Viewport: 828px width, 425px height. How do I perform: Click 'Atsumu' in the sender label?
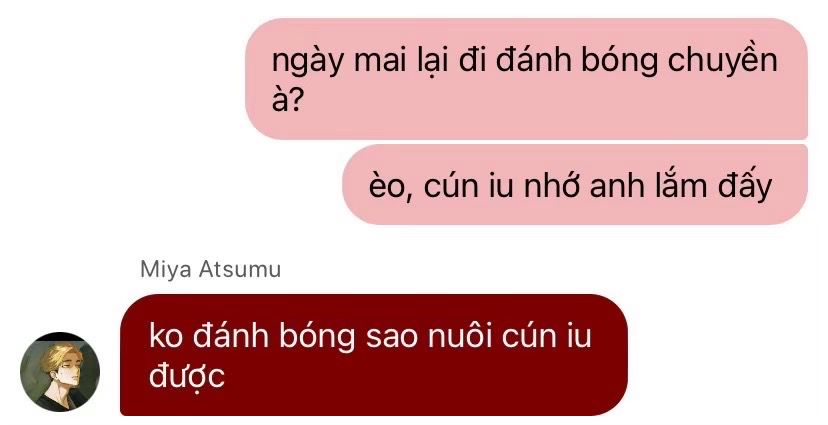tap(240, 269)
